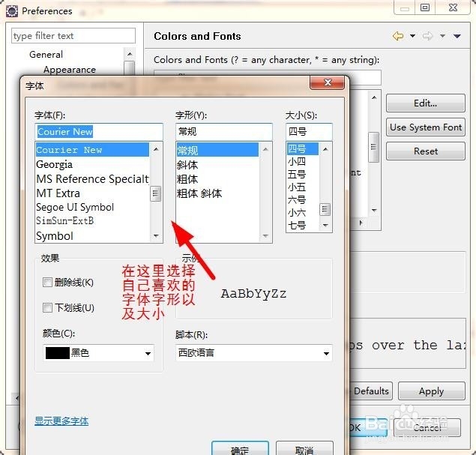Cancel font dialog with 取消 button
Viewport: 476px width, 455px height.
(x=304, y=449)
